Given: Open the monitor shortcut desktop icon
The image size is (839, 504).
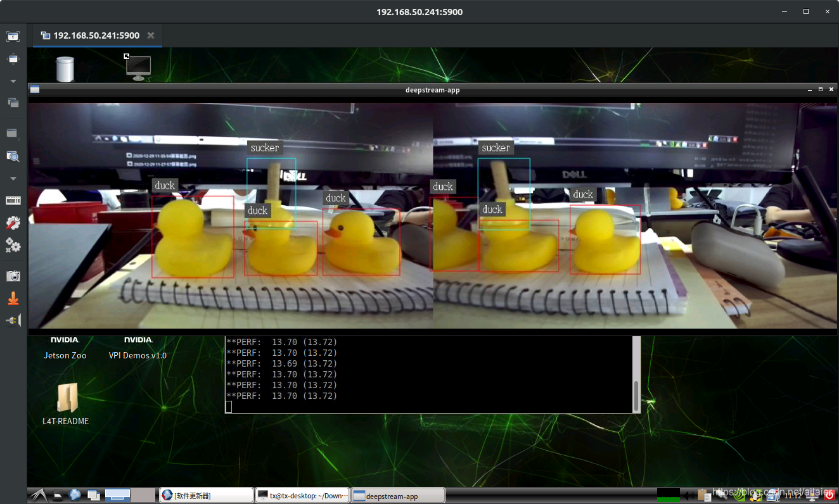Looking at the screenshot, I should click(x=138, y=68).
